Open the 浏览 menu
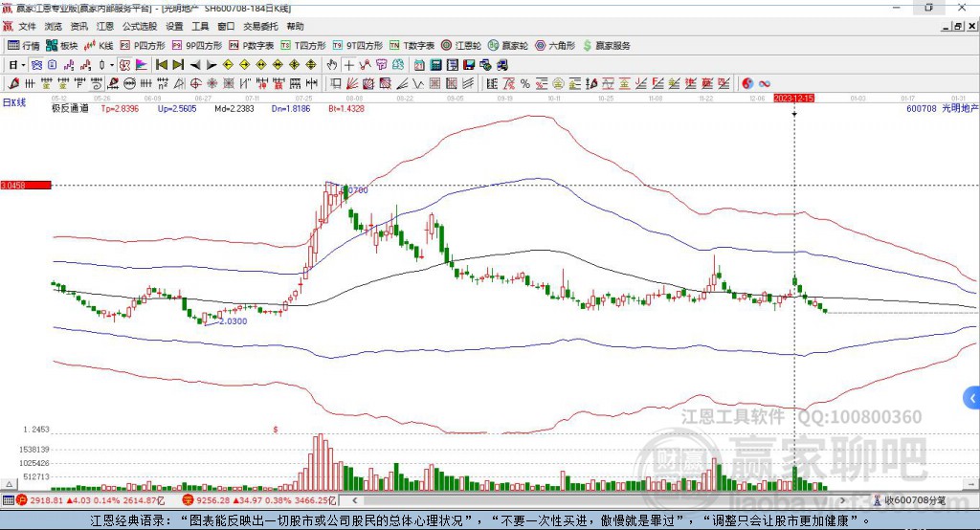 point(54,26)
